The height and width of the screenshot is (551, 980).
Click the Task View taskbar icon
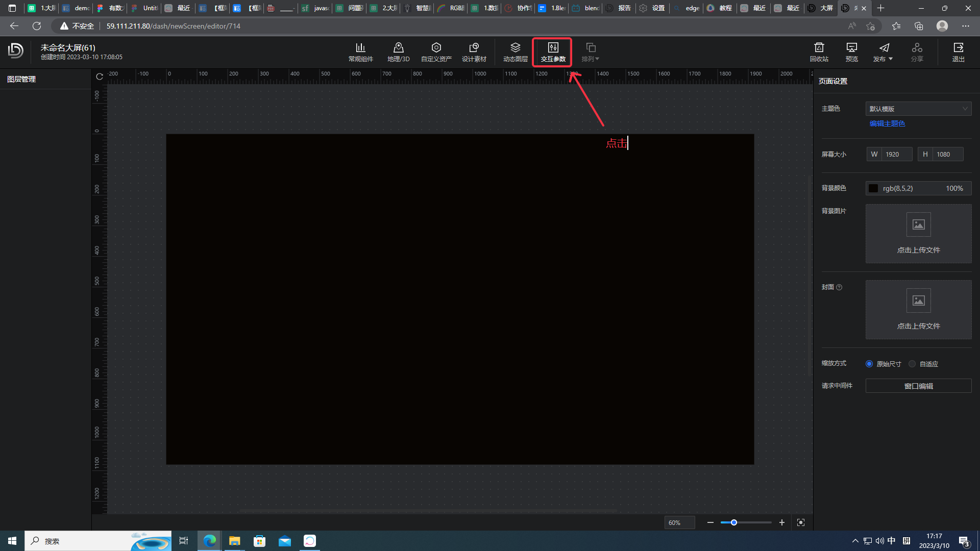(184, 541)
